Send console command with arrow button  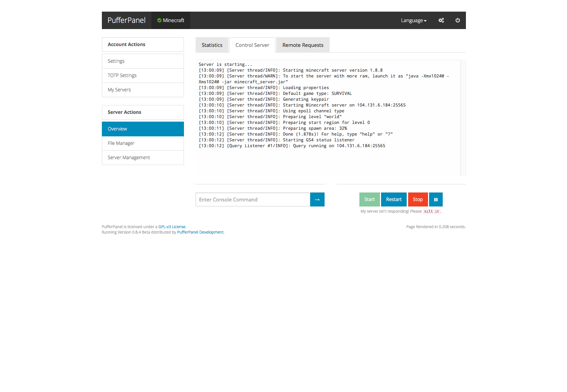click(317, 199)
